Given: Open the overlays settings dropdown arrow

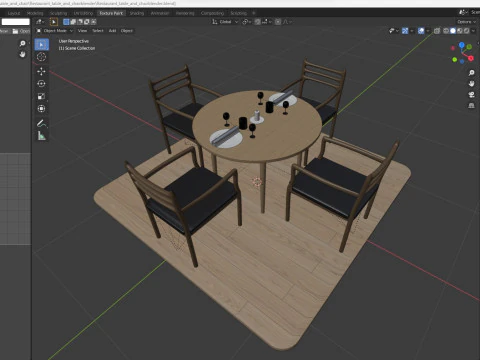Looking at the screenshot, I should tap(428, 31).
